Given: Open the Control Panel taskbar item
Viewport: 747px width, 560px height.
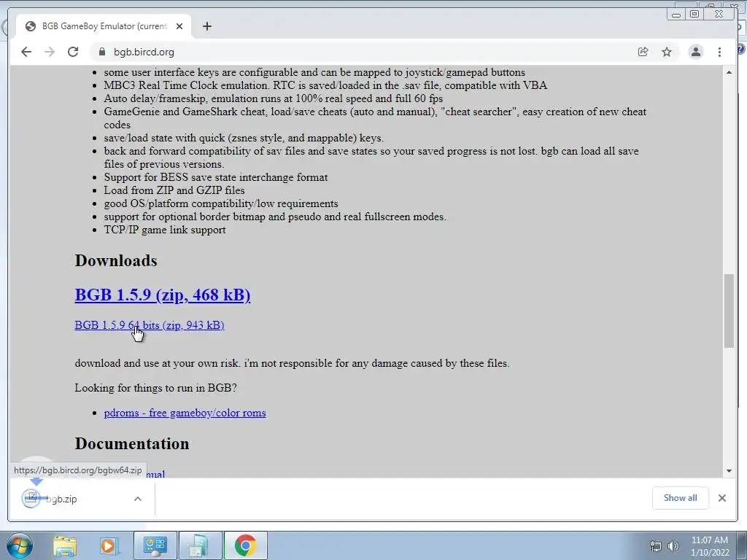Looking at the screenshot, I should point(155,545).
